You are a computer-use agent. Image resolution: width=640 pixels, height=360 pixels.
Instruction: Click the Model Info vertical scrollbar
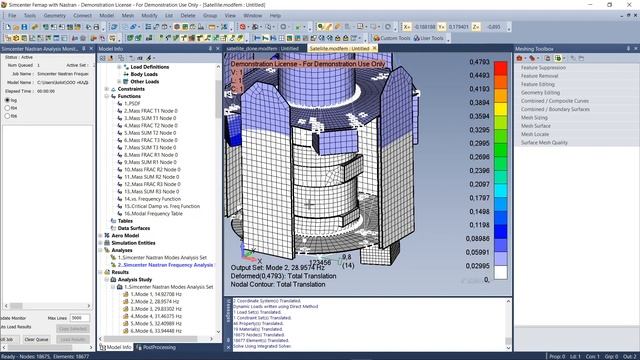(218, 199)
